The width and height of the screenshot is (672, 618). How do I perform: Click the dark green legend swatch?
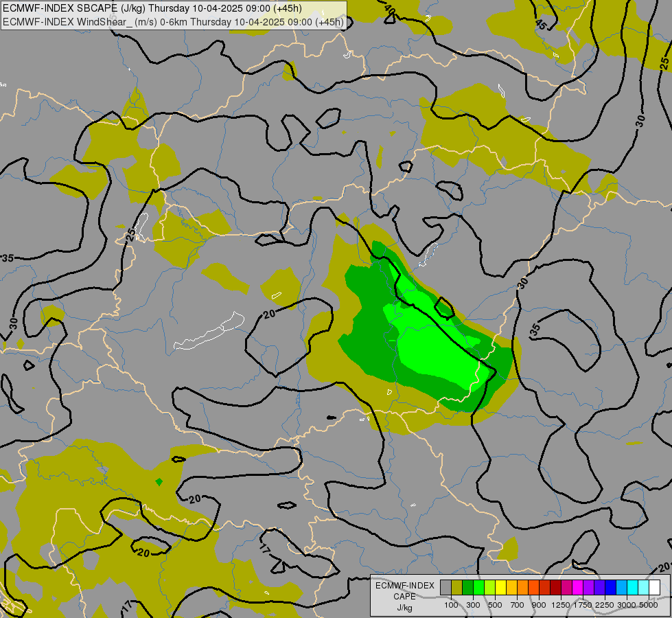(468, 588)
